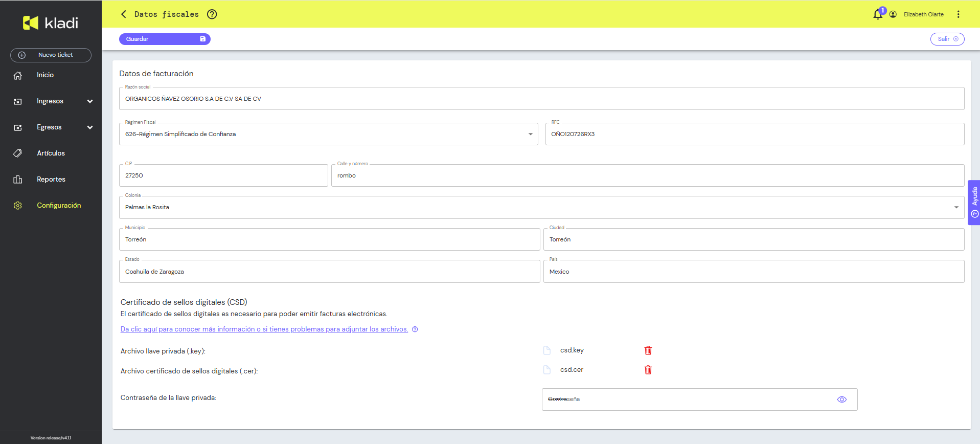Expand the Ingresos submenu chevron
980x444 pixels.
tap(90, 101)
